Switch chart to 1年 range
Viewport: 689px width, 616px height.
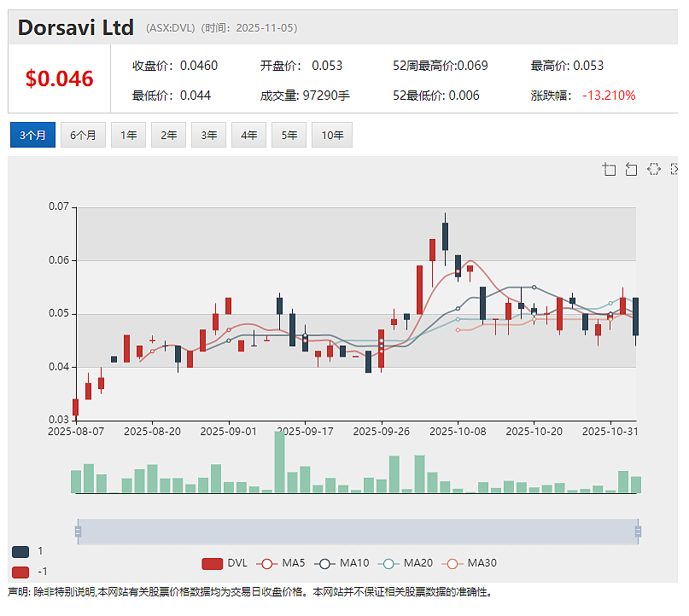tap(128, 135)
